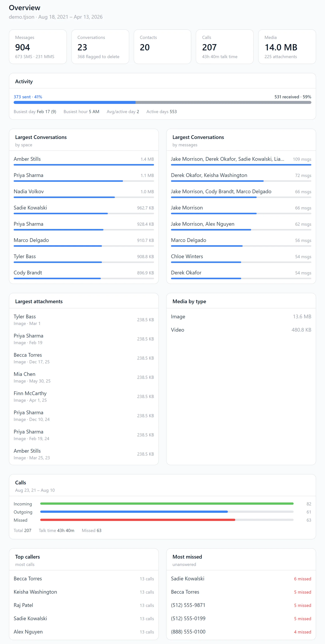Viewport: 325px width, 644px height.
Task: Open the Conversations card showing 23
Action: pyautogui.click(x=100, y=47)
